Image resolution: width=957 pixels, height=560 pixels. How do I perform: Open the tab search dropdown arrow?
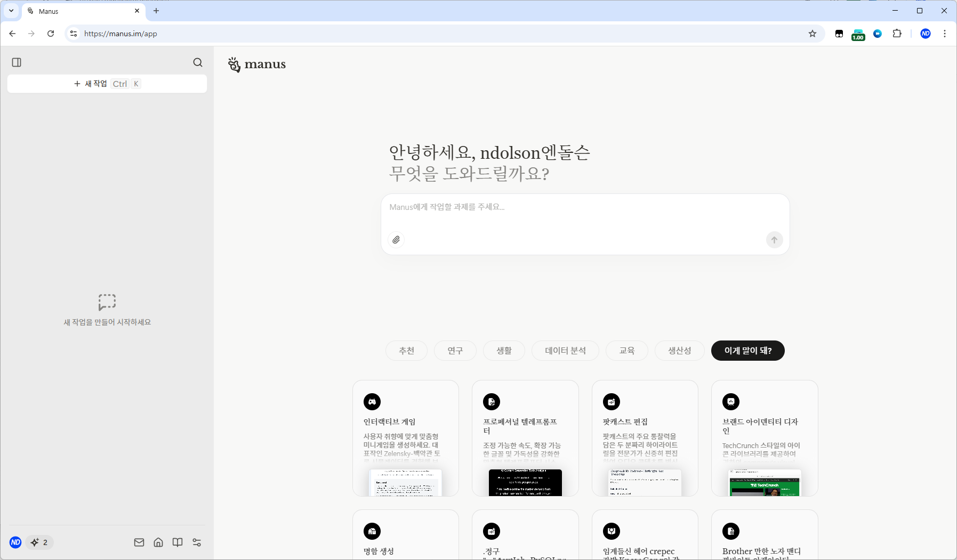click(x=11, y=11)
